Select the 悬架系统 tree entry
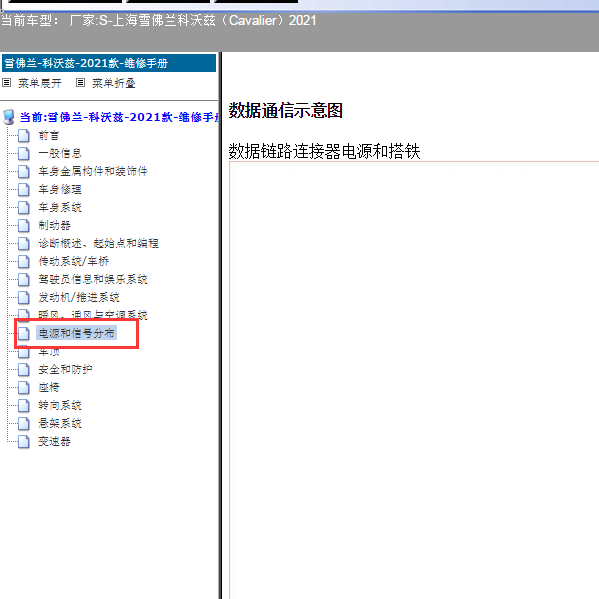The height and width of the screenshot is (599, 599). [60, 423]
